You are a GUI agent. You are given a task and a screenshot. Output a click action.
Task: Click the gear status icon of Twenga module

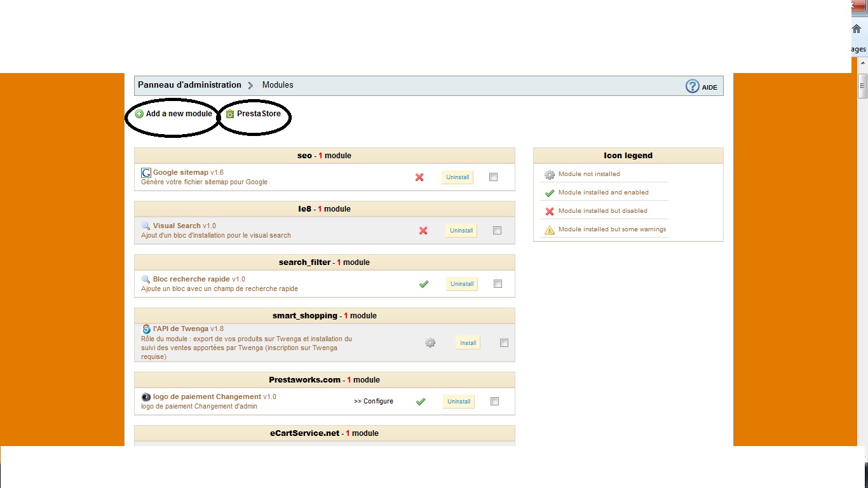(x=430, y=343)
